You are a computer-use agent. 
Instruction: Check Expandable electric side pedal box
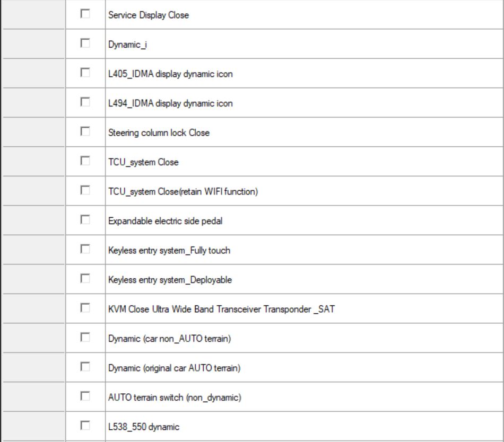tap(84, 220)
